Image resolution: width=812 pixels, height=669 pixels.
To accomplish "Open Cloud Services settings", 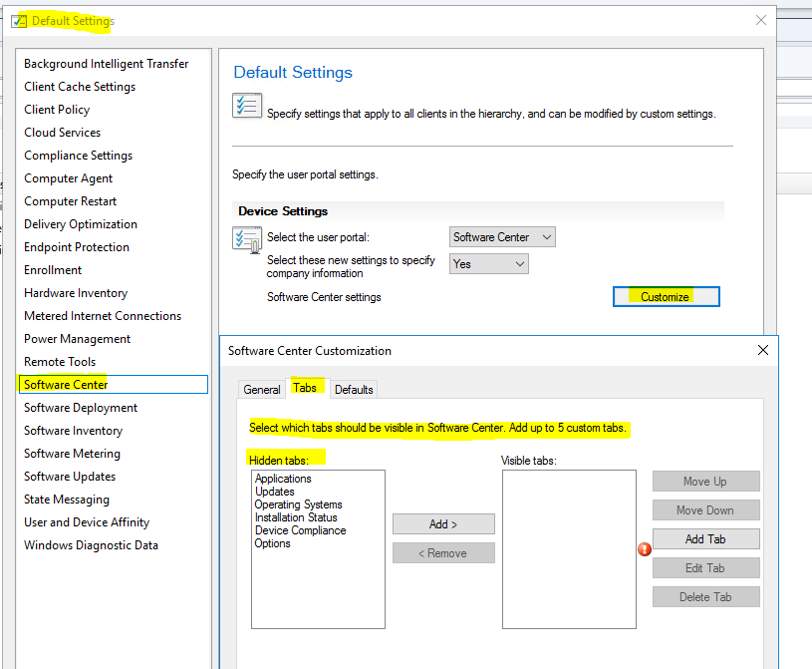I will [62, 133].
